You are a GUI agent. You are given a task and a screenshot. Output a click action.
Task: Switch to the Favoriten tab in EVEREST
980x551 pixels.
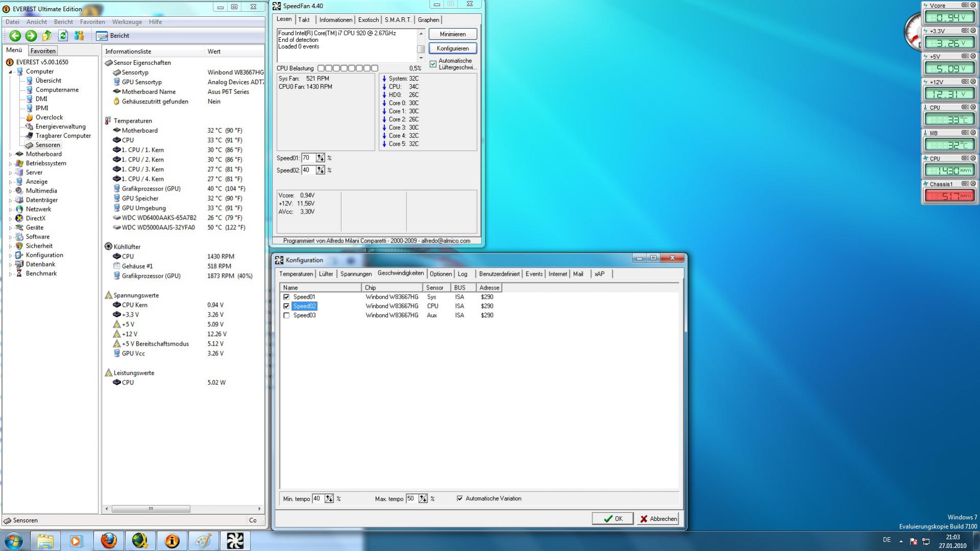click(43, 51)
